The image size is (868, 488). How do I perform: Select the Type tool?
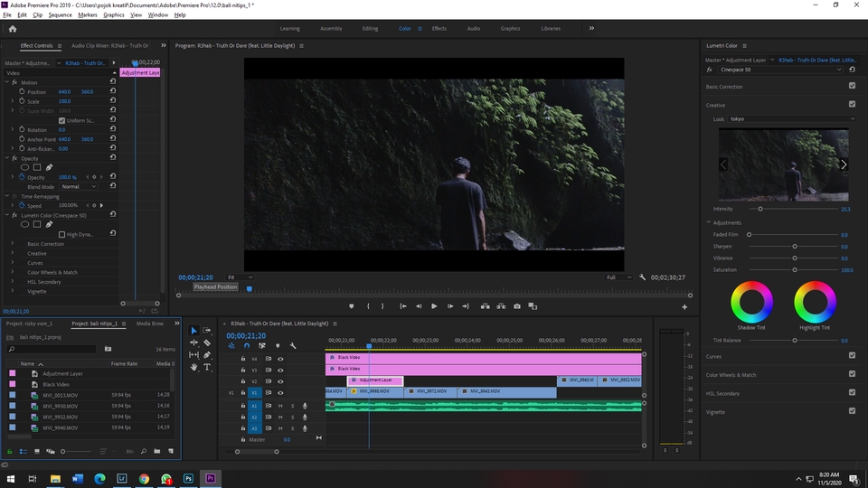[x=207, y=367]
